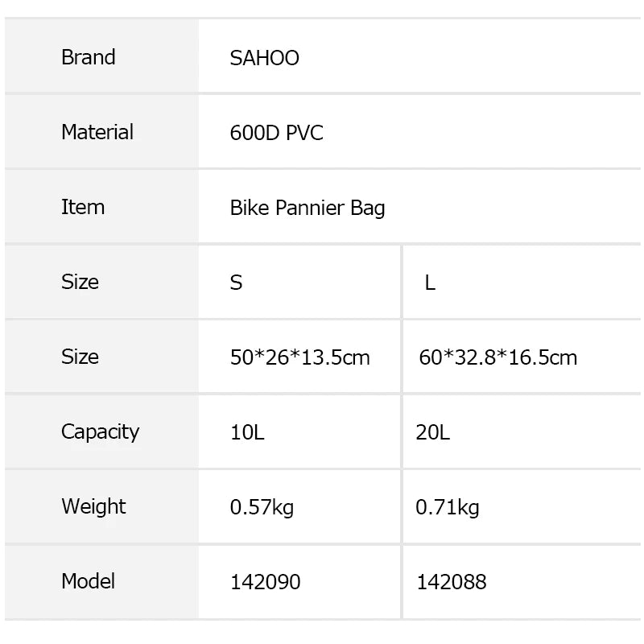Click the S size cell

236,283
